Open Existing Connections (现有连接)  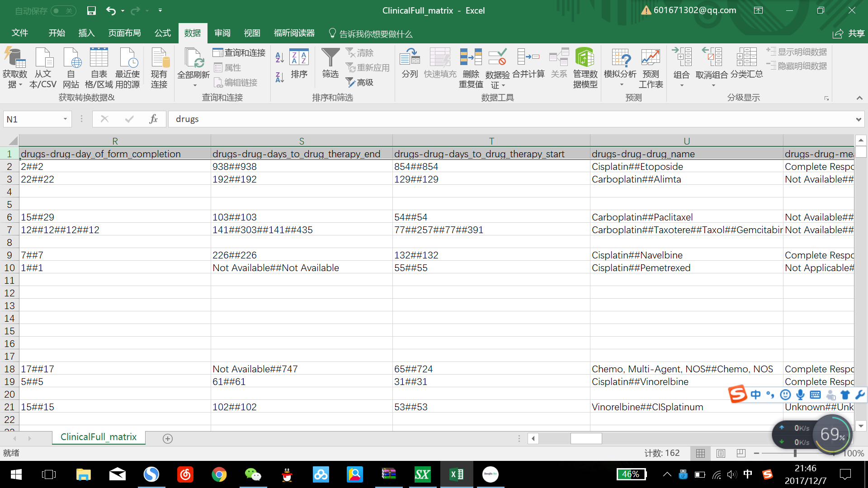point(159,68)
